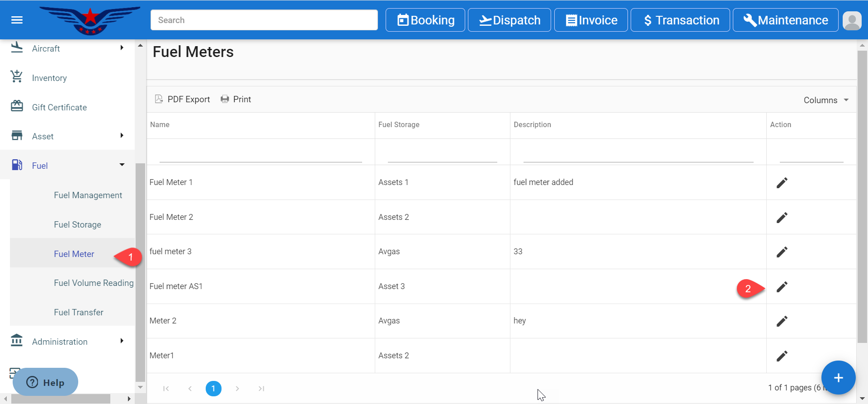The image size is (868, 404).
Task: Export the table via PDF Export
Action: 183,99
